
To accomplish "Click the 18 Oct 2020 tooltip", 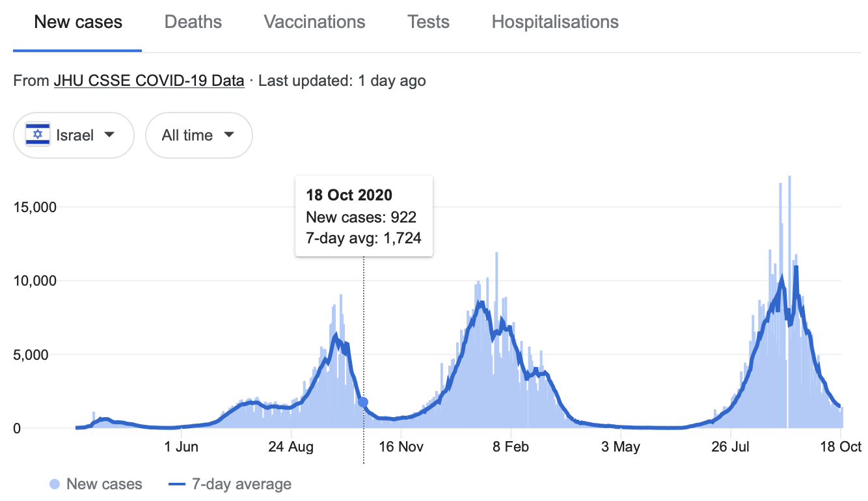I will pyautogui.click(x=364, y=216).
